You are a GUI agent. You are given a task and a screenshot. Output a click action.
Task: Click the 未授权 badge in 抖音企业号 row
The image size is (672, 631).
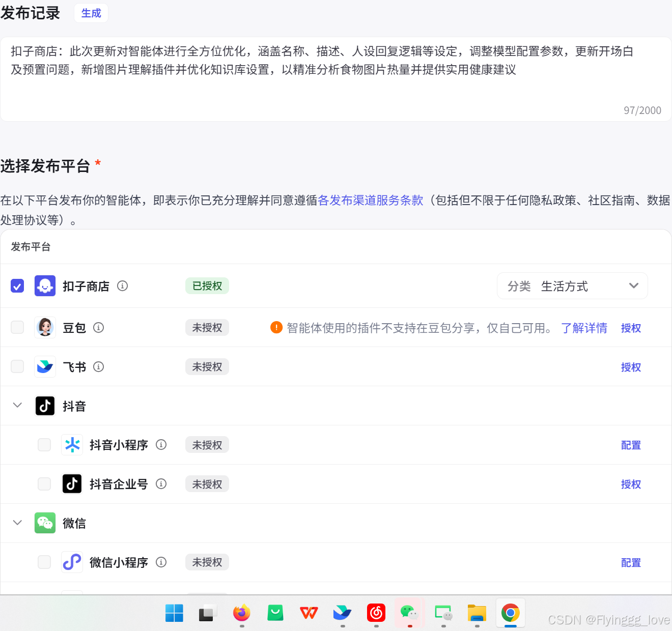point(207,484)
